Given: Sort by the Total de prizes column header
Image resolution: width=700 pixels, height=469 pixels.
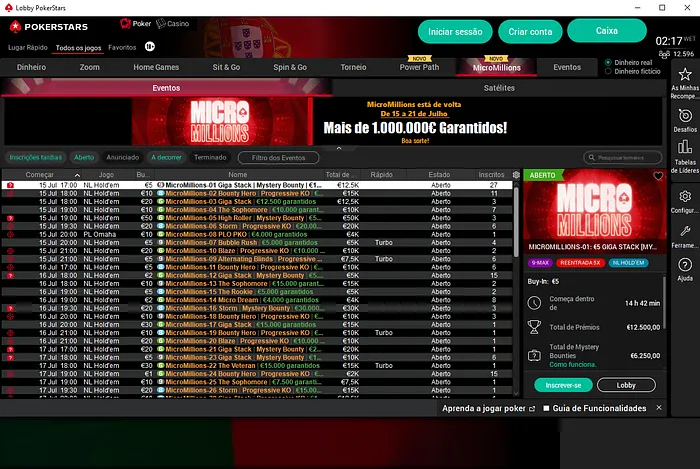Looking at the screenshot, I should coord(340,175).
